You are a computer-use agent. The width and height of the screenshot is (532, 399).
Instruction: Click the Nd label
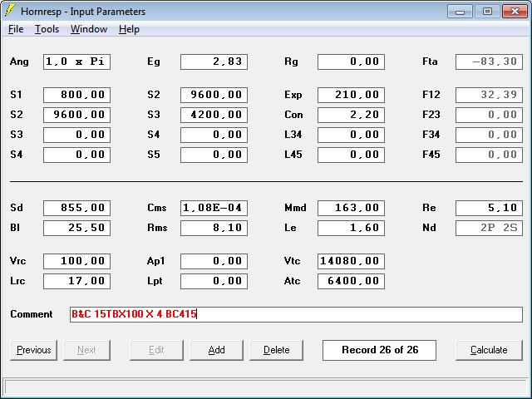[x=429, y=228]
